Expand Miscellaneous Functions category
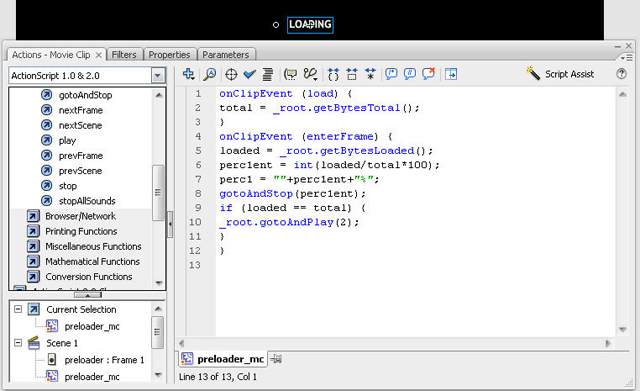Screen dimensions: 640x391 point(93,247)
